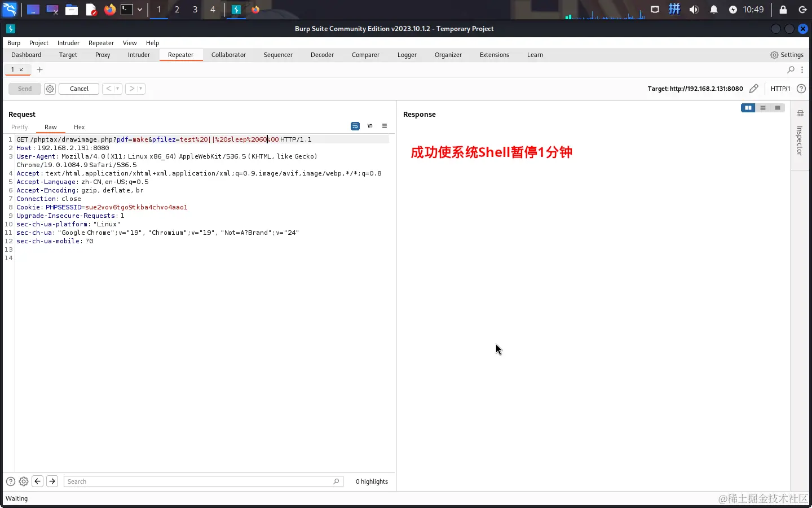Switch to the Firefox taskbar window

tap(255, 10)
